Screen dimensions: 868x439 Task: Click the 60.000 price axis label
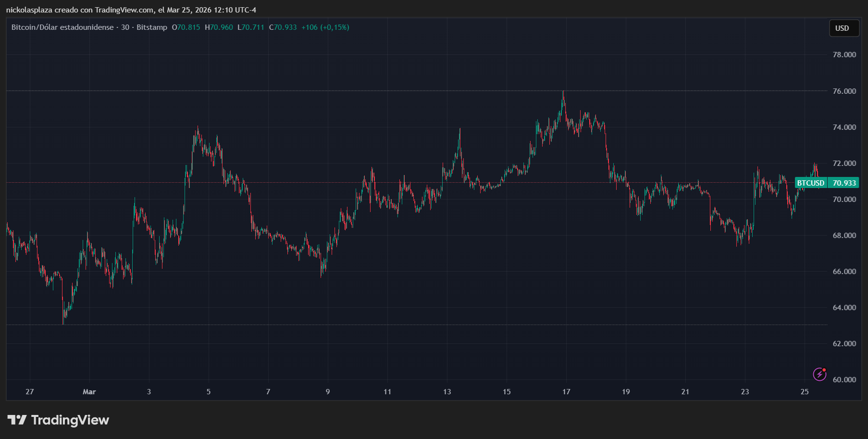tap(844, 379)
